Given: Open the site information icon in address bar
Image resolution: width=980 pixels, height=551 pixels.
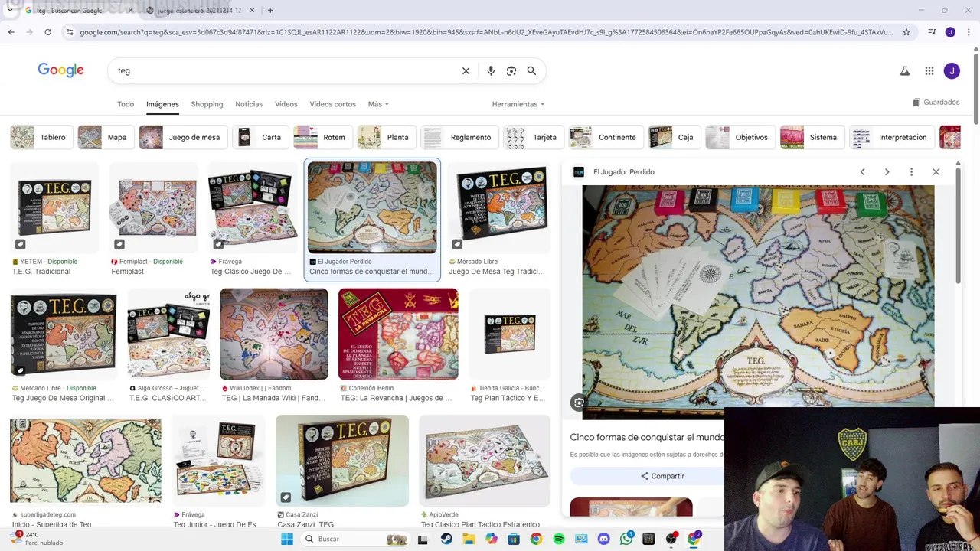Looking at the screenshot, I should point(70,32).
